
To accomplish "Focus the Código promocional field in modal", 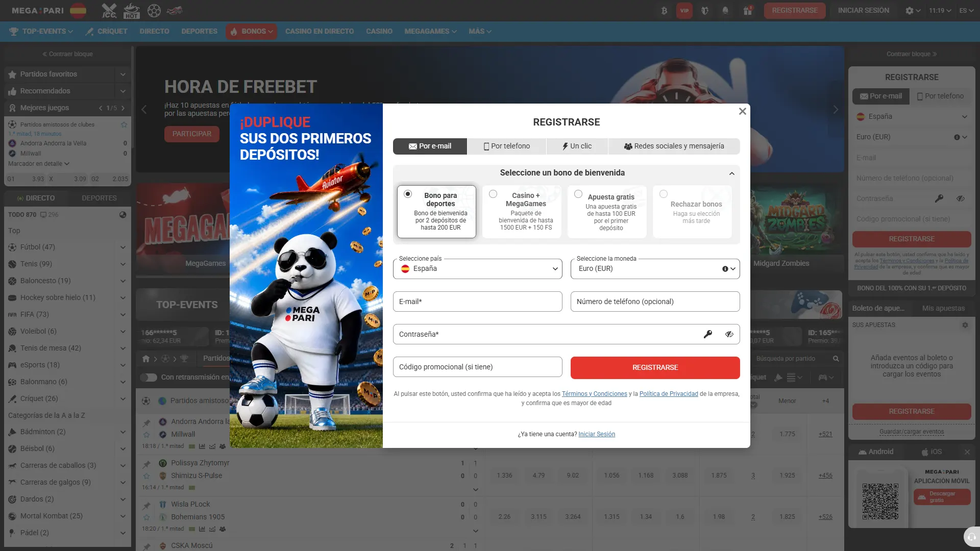I will click(x=478, y=367).
